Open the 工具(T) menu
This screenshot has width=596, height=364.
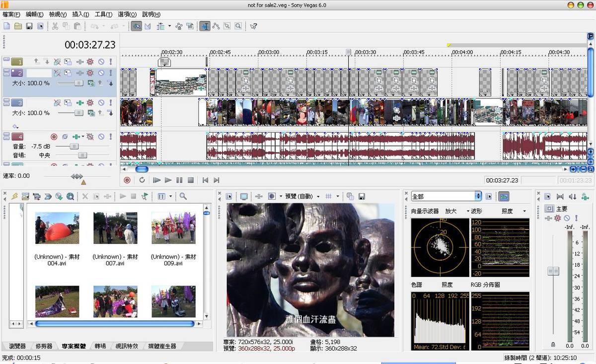[x=103, y=14]
